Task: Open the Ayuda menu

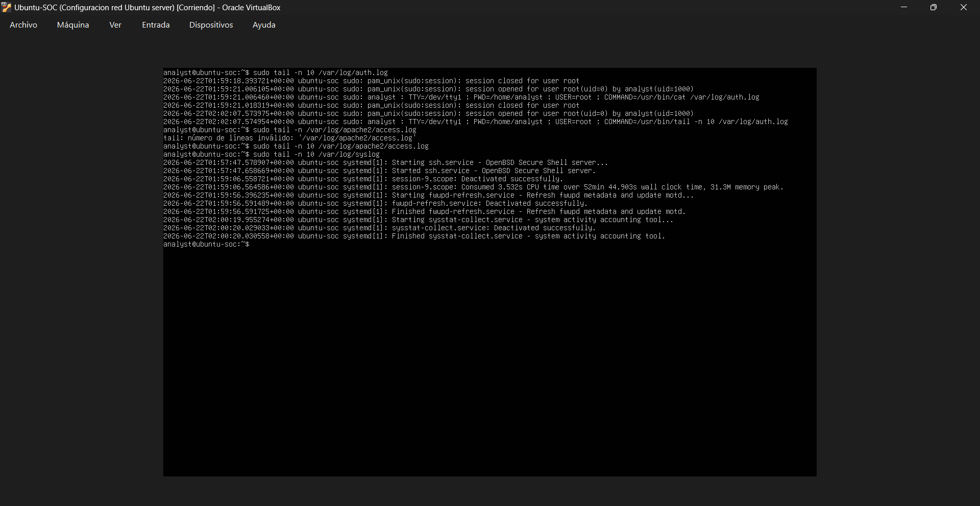Action: 264,25
